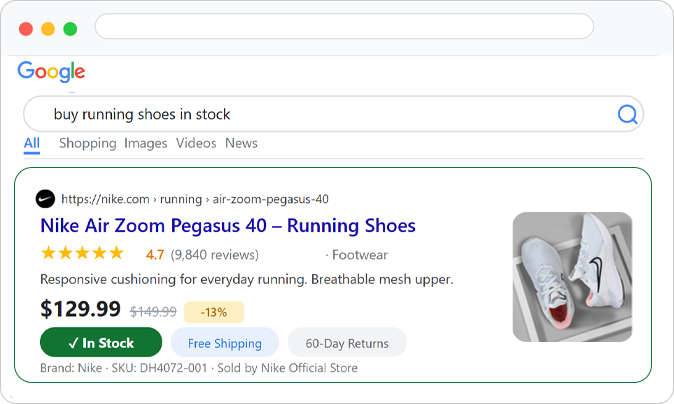
Task: Switch to the Images tab
Action: pyautogui.click(x=146, y=143)
